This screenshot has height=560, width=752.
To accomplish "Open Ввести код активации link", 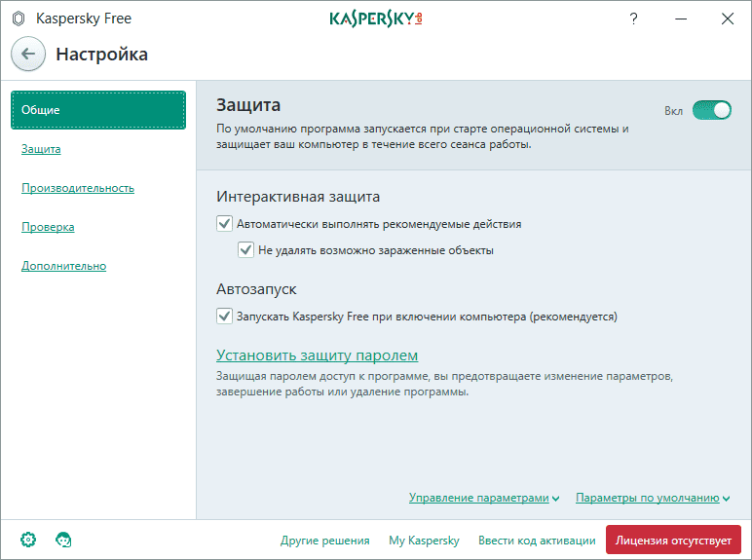I will pos(537,541).
